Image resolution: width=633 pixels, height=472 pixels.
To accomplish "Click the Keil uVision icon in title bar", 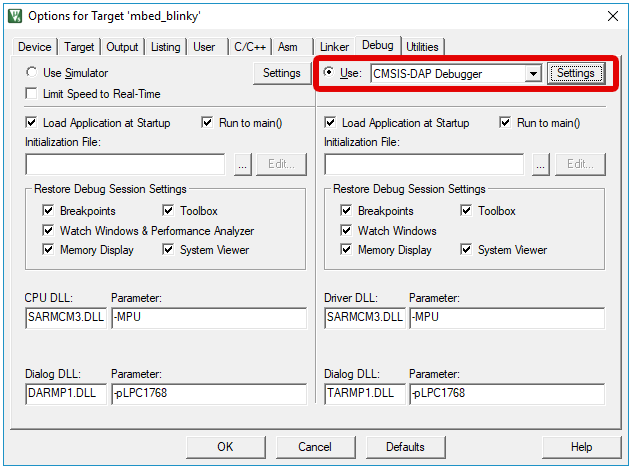I will [15, 16].
